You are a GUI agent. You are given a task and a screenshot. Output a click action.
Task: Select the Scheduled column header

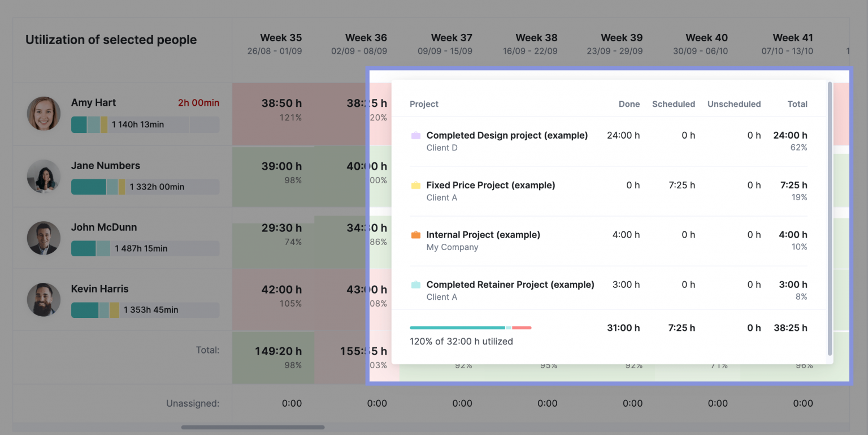[674, 104]
